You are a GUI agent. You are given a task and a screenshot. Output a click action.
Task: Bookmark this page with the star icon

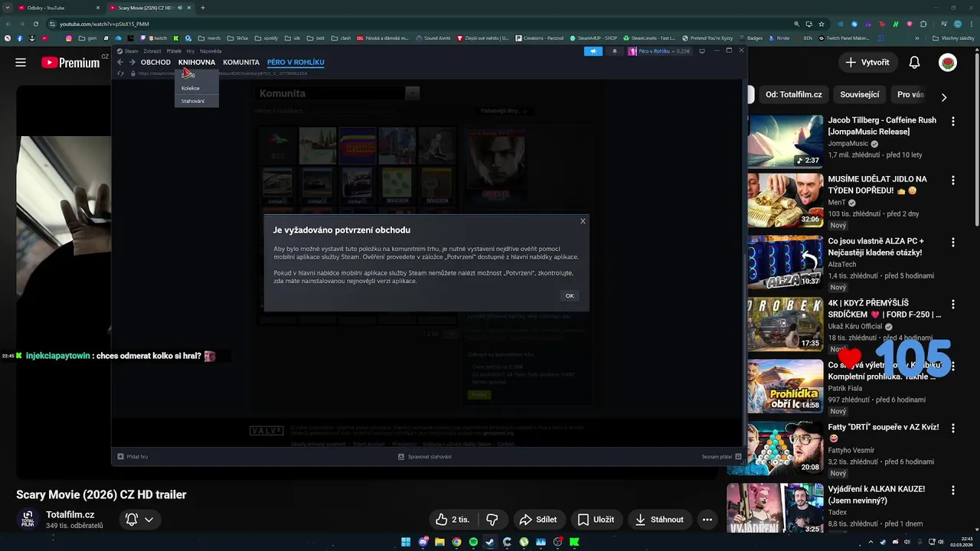[x=822, y=24]
